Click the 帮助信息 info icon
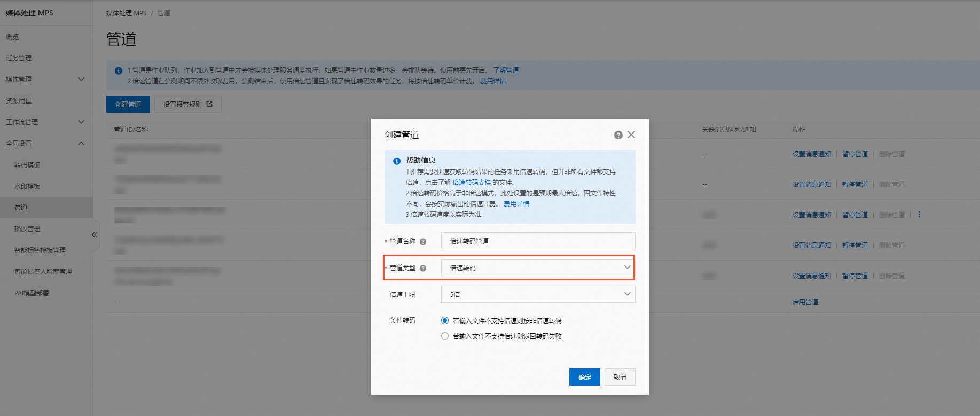Image resolution: width=980 pixels, height=416 pixels. [x=397, y=161]
